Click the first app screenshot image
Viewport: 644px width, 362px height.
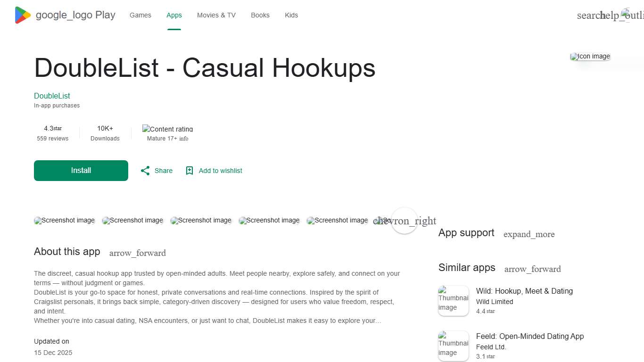pos(64,220)
